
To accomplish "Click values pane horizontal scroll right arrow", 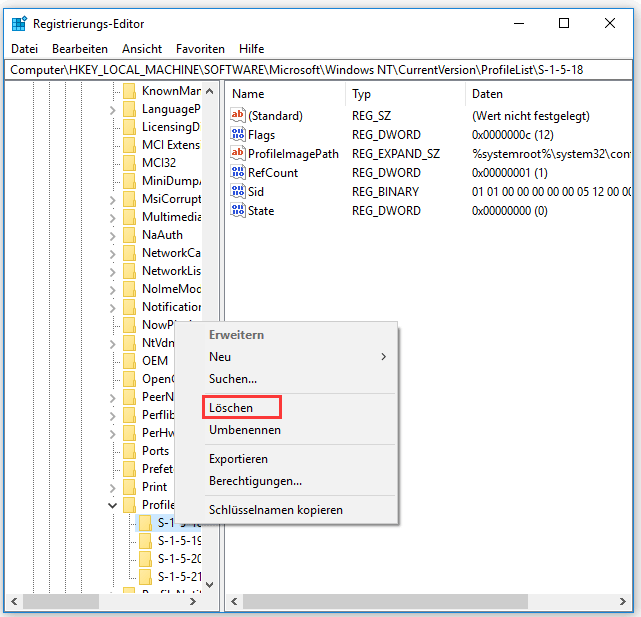I will [622, 601].
